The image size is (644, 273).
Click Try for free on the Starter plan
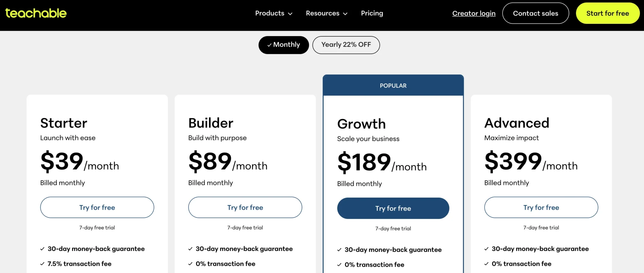point(97,207)
